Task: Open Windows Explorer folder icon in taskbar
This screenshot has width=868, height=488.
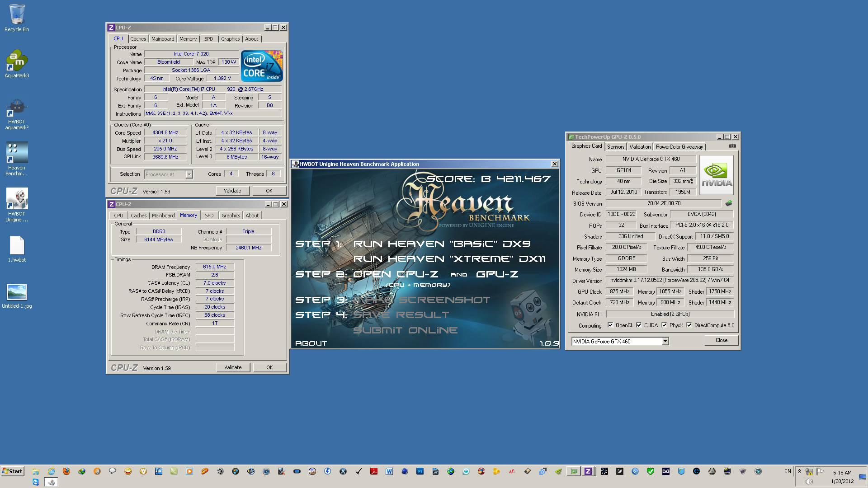Action: coord(36,471)
